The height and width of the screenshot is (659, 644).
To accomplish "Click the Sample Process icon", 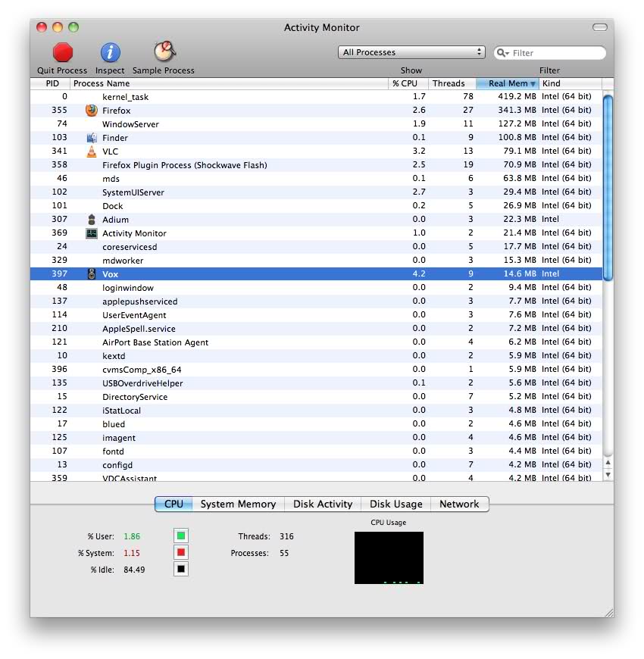I will pos(164,52).
